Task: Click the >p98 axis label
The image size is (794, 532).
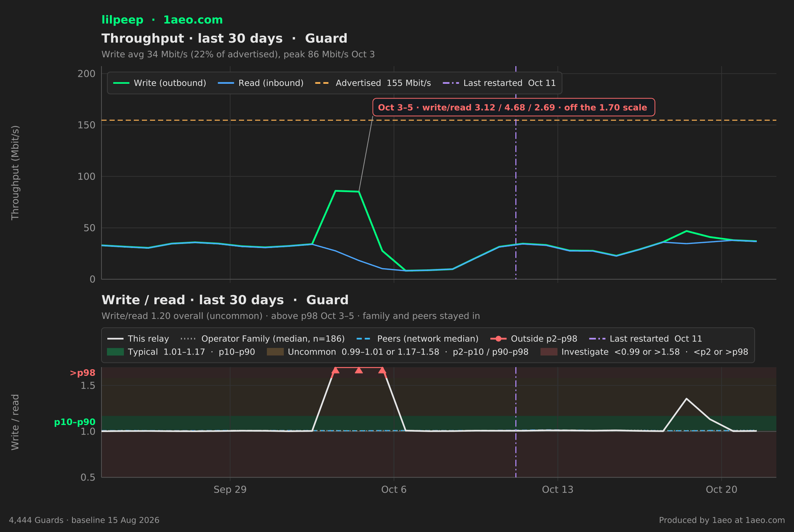Action: (83, 373)
